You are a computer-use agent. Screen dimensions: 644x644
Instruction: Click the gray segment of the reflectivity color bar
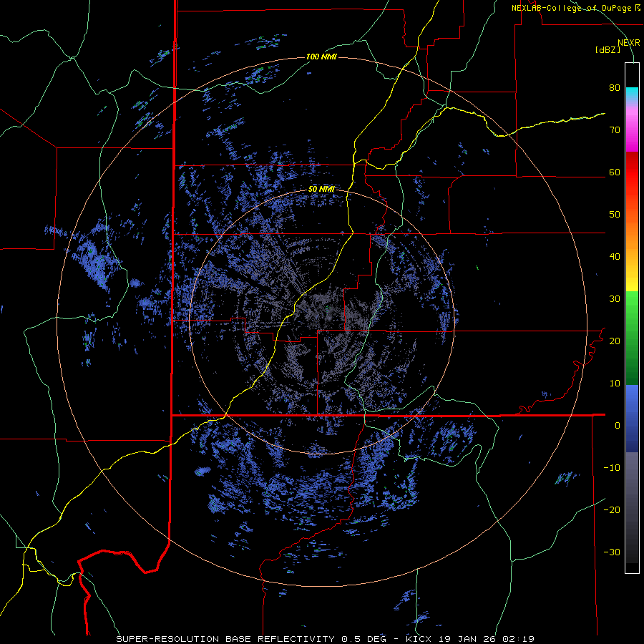pyautogui.click(x=632, y=507)
